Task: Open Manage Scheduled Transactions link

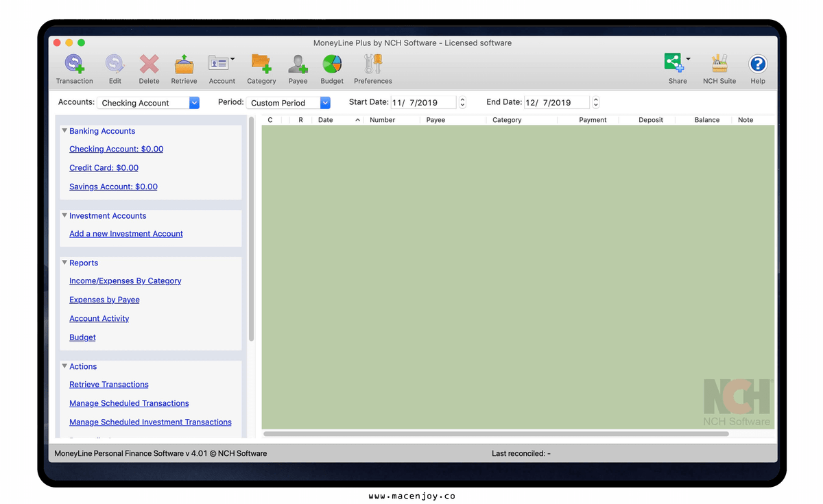Action: click(x=129, y=403)
